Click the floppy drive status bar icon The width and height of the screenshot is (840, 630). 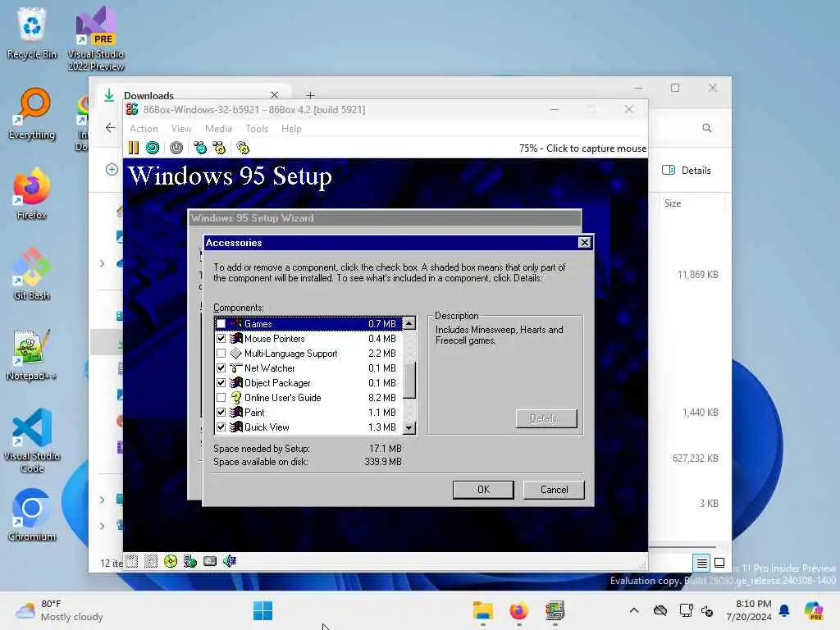coord(132,561)
